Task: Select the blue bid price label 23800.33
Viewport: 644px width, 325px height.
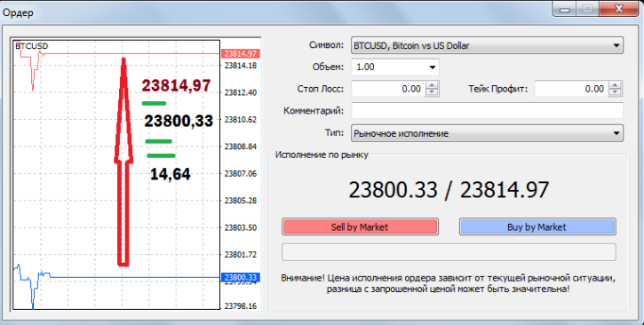Action: tap(240, 277)
